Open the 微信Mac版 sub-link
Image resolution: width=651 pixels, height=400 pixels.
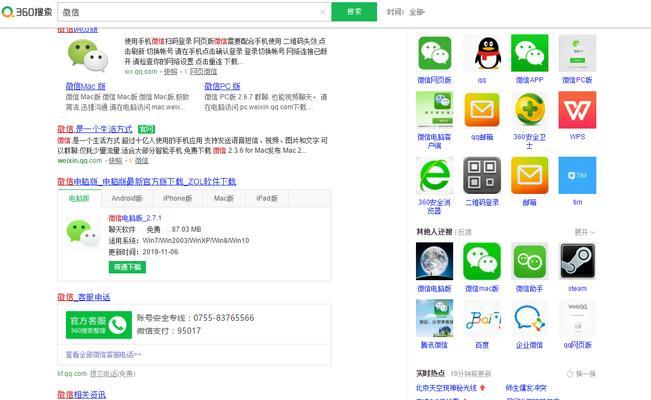click(86, 86)
